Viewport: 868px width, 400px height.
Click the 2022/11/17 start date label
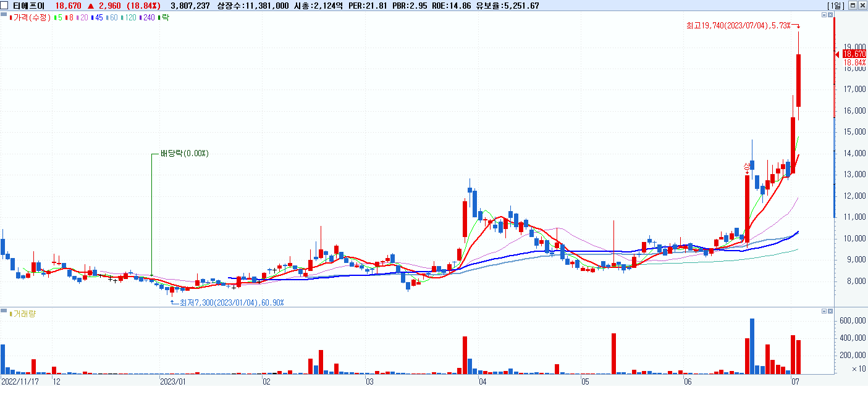pos(19,381)
